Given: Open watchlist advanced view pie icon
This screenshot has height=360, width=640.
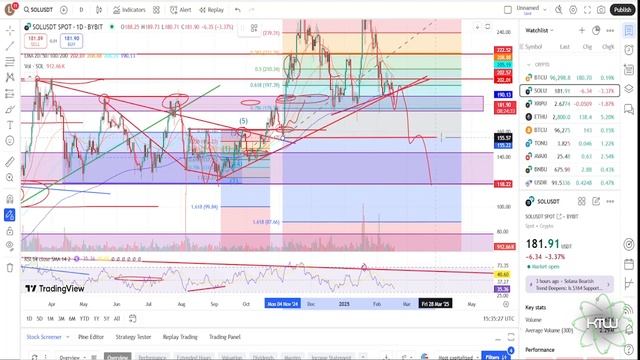Looking at the screenshot, I should [596, 30].
